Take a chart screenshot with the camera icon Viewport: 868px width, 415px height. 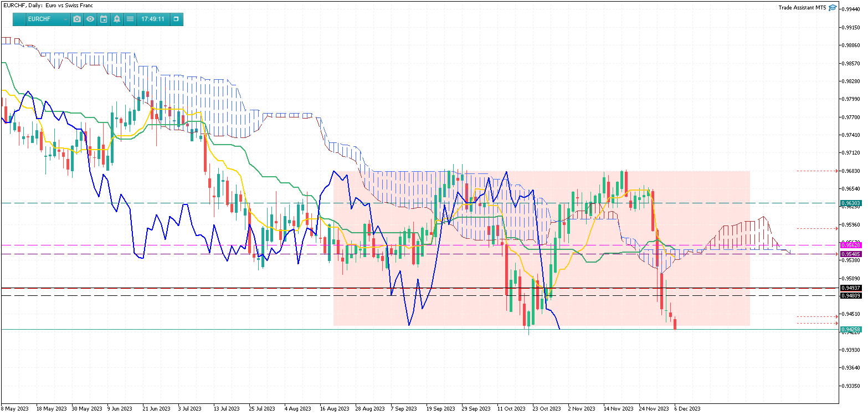pyautogui.click(x=77, y=19)
